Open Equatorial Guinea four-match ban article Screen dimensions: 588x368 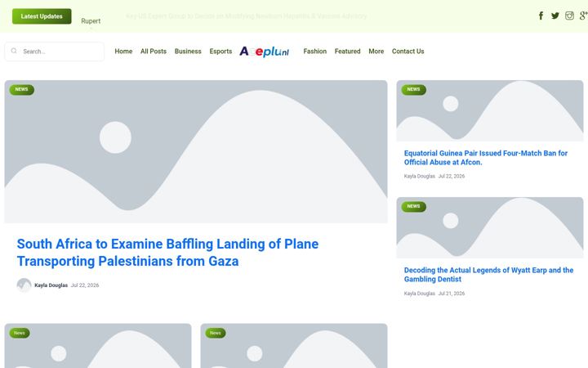pyautogui.click(x=486, y=158)
